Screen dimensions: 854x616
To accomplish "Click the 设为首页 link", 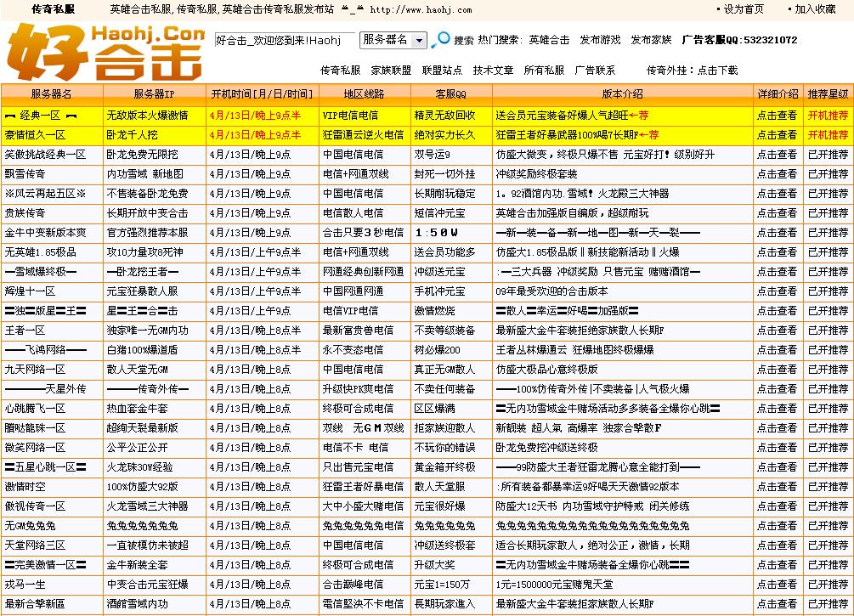I will (746, 8).
